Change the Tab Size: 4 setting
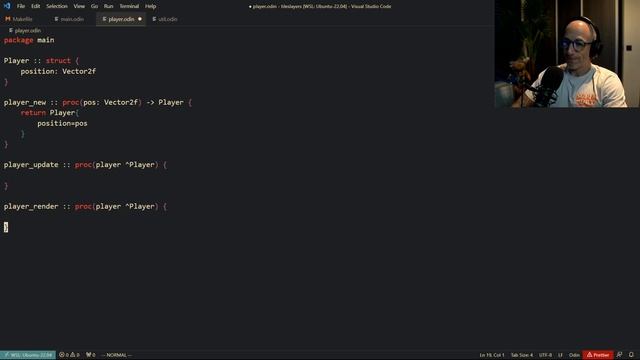The image size is (640, 360). click(522, 355)
